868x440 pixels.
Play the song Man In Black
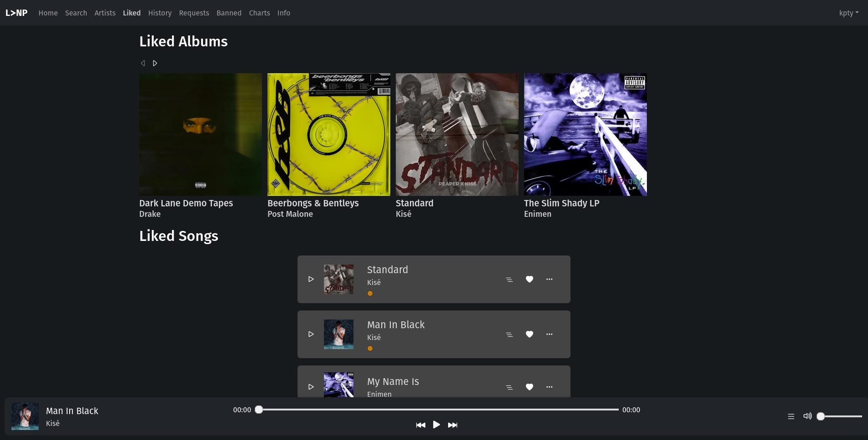pyautogui.click(x=311, y=334)
